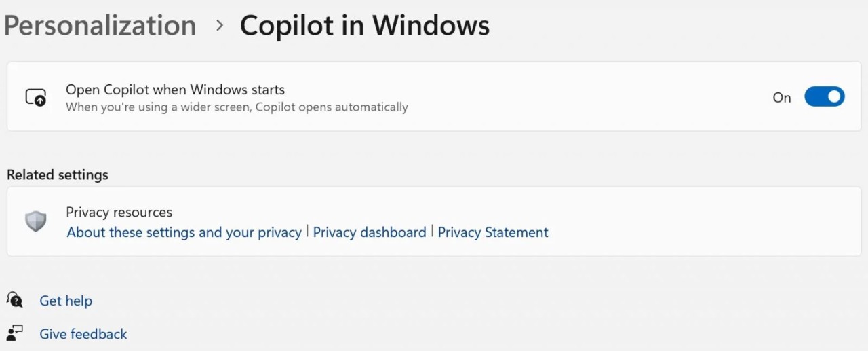Image resolution: width=868 pixels, height=351 pixels.
Task: Open About these settings and your privacy
Action: pos(184,232)
